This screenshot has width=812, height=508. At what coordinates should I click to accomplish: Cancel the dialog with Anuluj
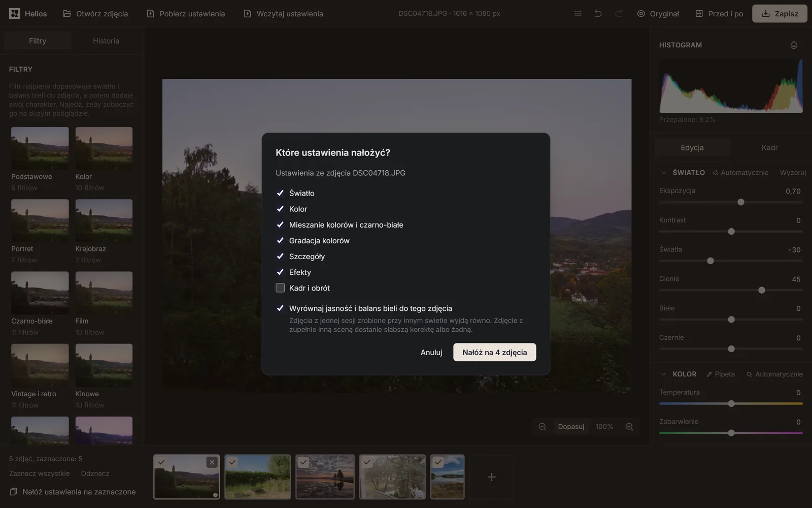[431, 352]
